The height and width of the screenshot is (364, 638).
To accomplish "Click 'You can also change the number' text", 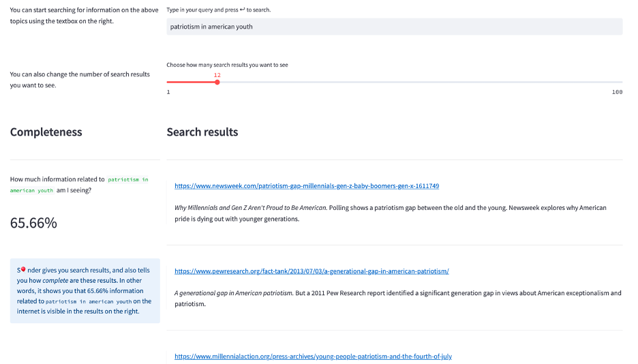I will [80, 80].
